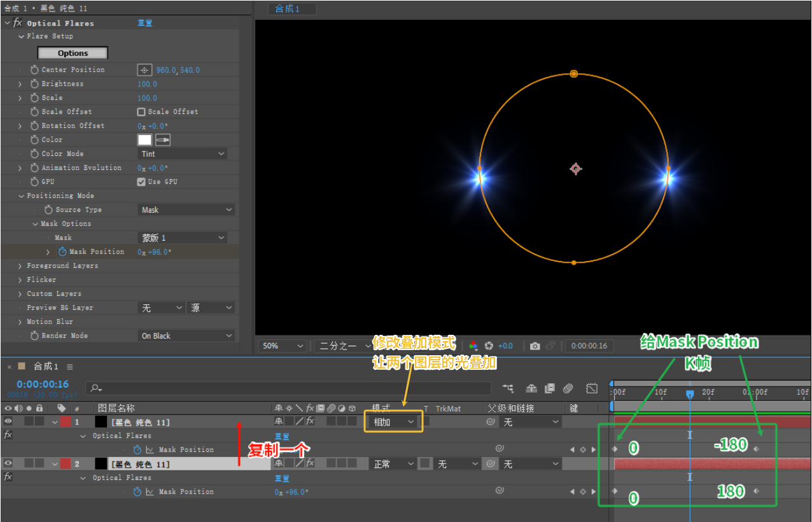Toggle Mask Position stopwatch in effect controls
This screenshot has height=522, width=812.
[62, 252]
